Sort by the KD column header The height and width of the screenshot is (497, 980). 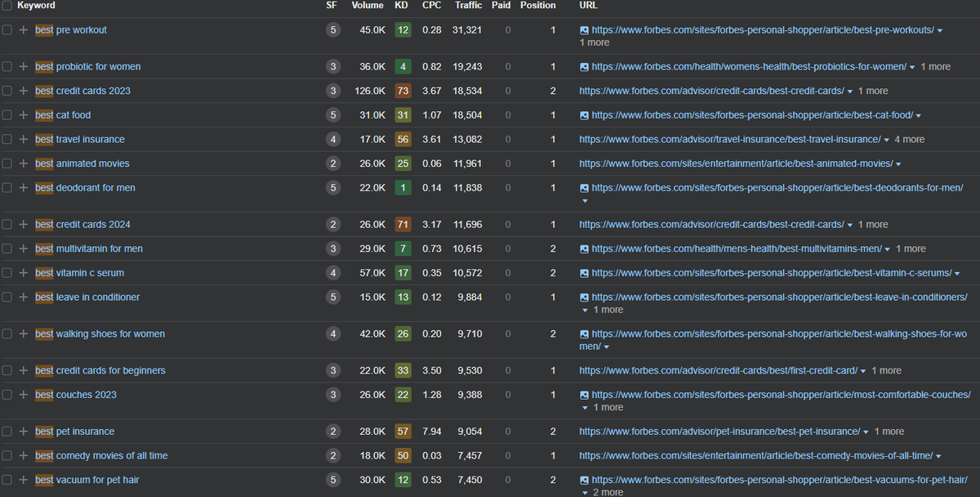(402, 6)
